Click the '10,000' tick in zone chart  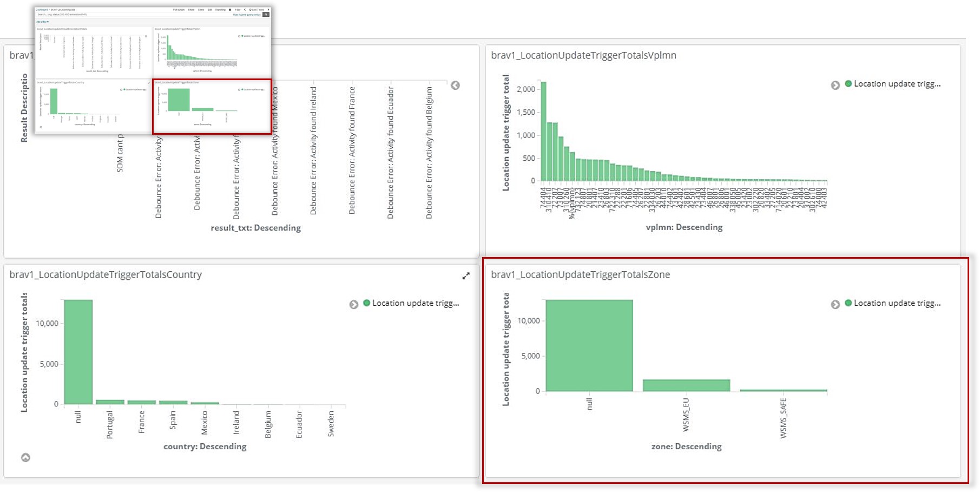529,320
